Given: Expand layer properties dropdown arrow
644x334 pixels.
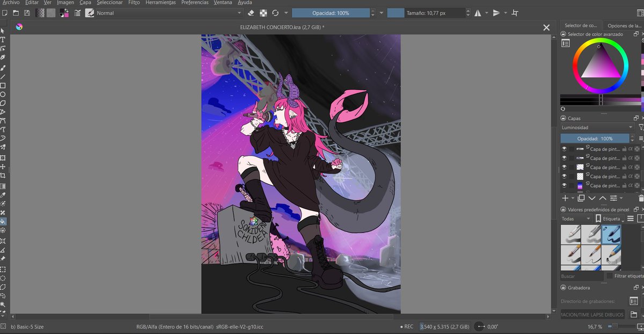Looking at the screenshot, I should (x=621, y=198).
